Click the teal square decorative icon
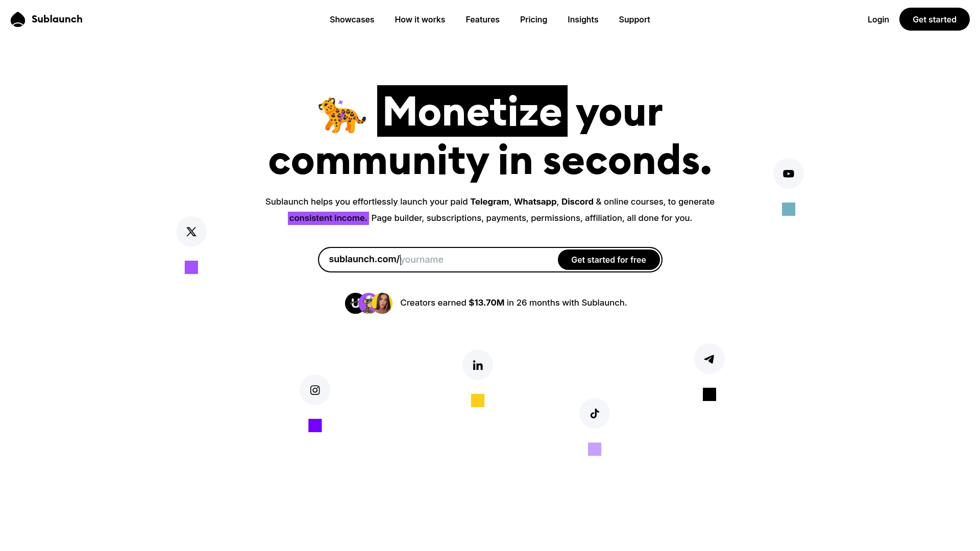This screenshot has width=980, height=551. click(x=788, y=209)
